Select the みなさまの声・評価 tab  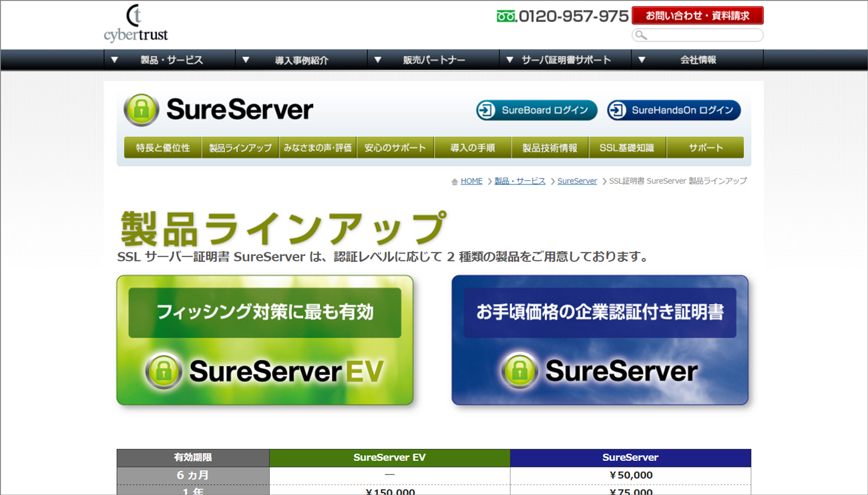point(318,148)
